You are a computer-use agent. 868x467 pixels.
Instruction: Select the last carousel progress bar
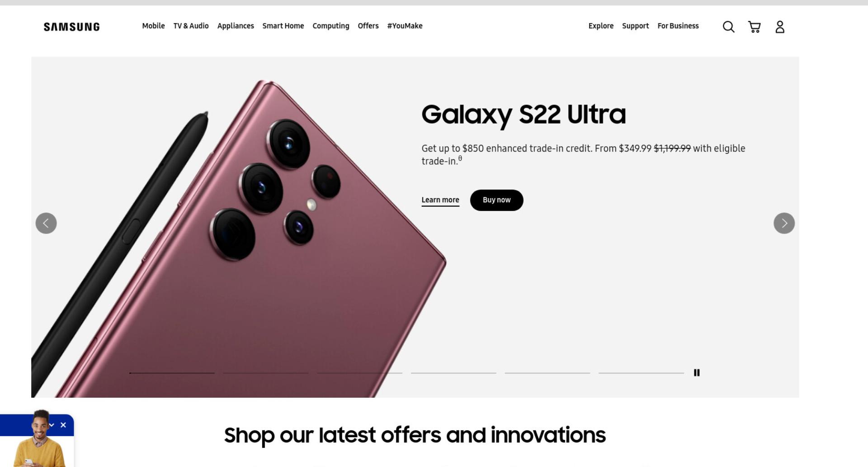click(x=641, y=373)
